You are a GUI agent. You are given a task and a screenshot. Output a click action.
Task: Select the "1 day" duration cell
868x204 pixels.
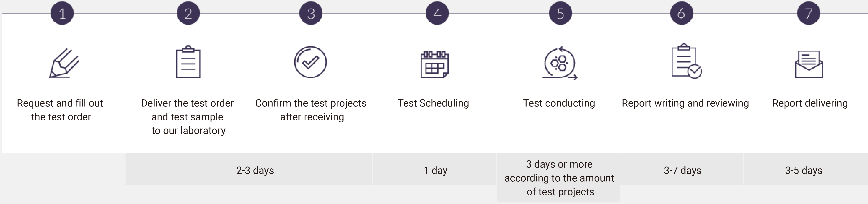pos(435,169)
